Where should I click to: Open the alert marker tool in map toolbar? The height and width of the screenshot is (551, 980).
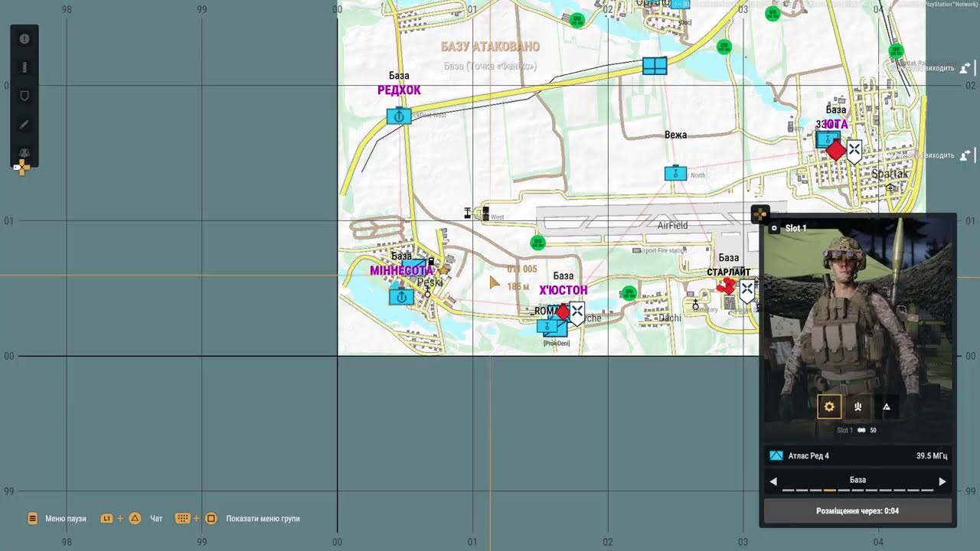click(24, 39)
